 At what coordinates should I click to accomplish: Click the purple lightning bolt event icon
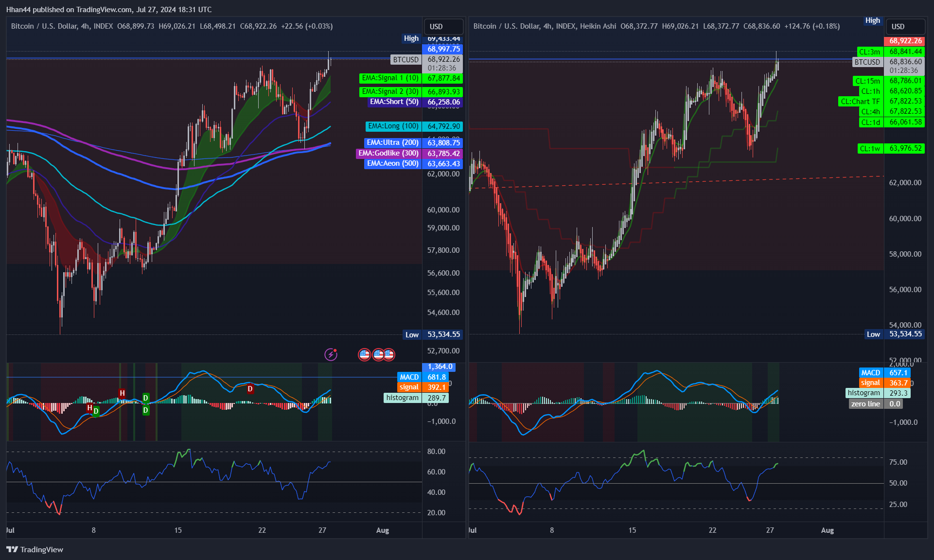(331, 354)
